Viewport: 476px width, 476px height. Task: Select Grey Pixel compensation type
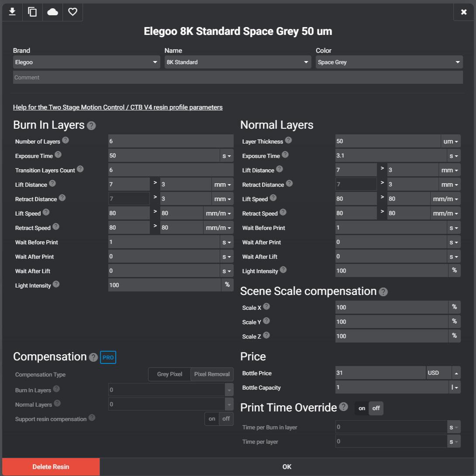pos(169,374)
